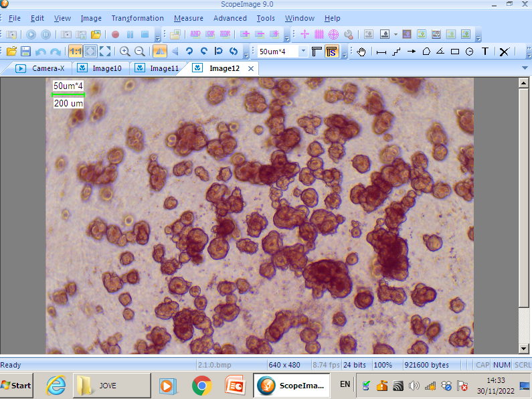Click the vertical scrollbar down arrow
Viewport: 532px width, 399px height.
pos(524,348)
